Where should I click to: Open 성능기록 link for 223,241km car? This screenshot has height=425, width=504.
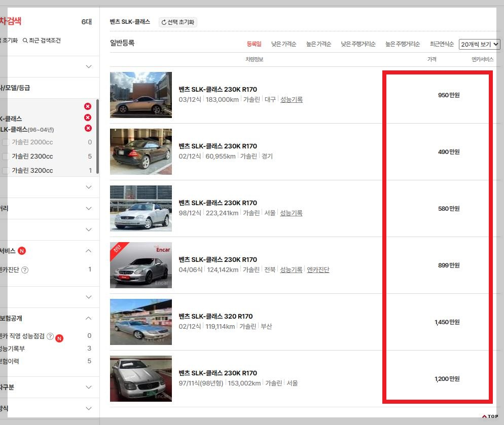pos(291,213)
